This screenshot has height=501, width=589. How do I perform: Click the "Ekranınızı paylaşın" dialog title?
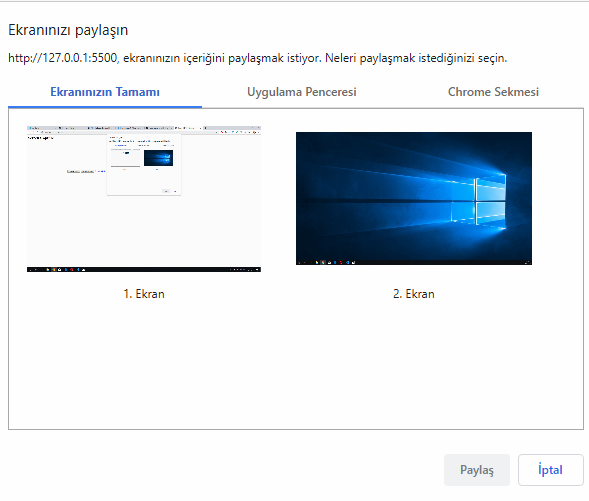(68, 30)
